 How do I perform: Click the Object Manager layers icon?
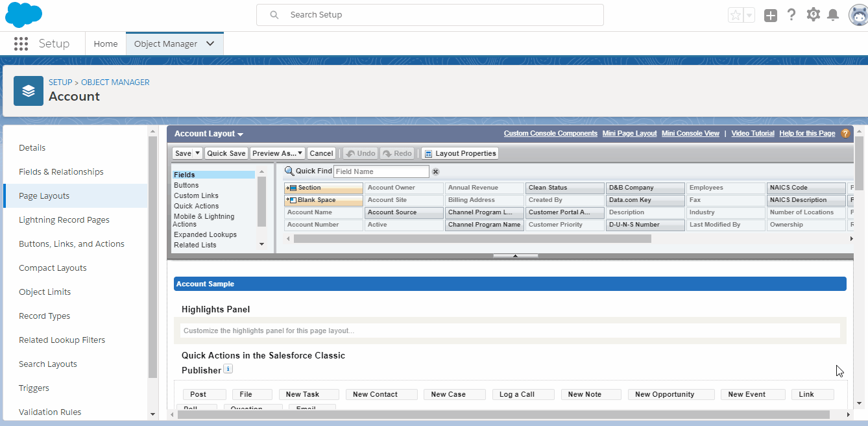point(29,91)
